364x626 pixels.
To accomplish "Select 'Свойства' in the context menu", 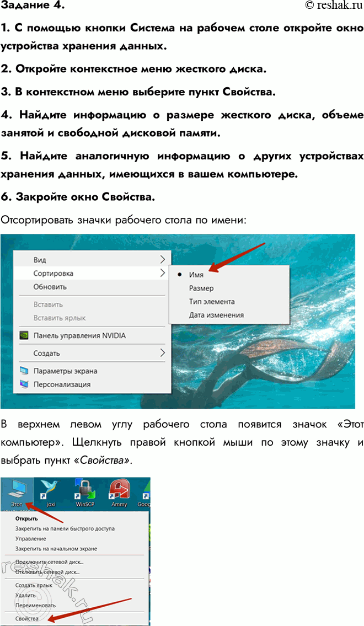I will coord(27,619).
